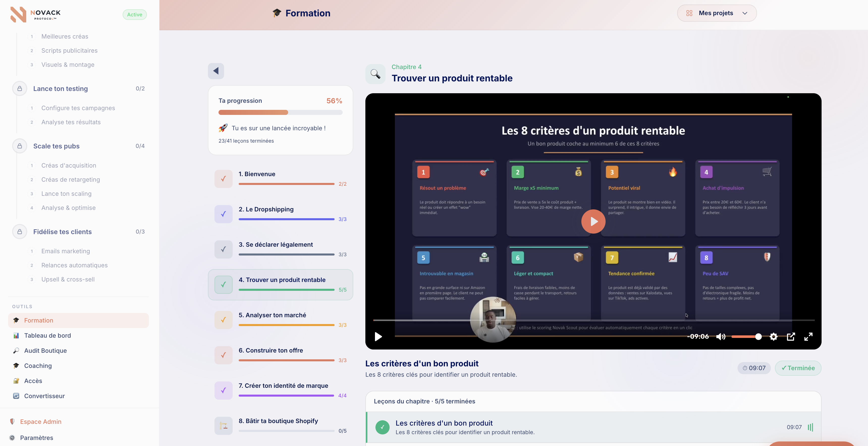Viewport: 868px width, 446px height.
Task: Open the Convertisseur tool icon
Action: 16,396
